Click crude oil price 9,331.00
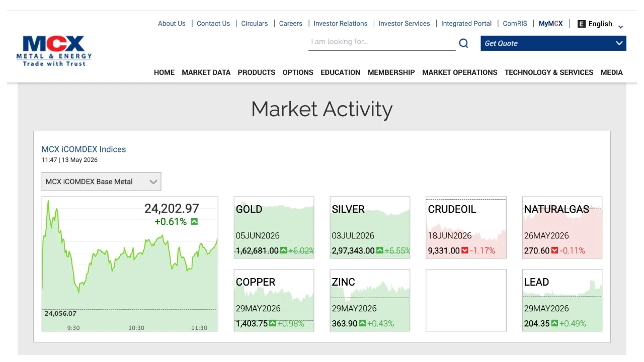The image size is (644, 362). tap(444, 250)
